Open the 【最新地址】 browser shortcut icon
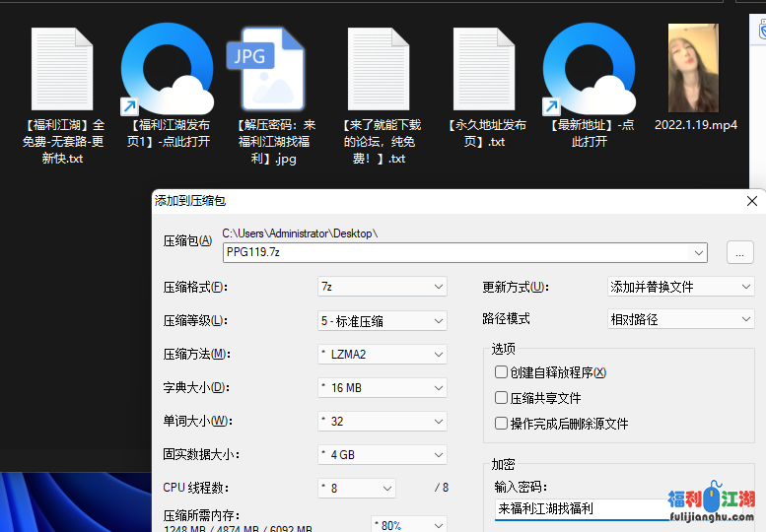The height and width of the screenshot is (532, 766). pyautogui.click(x=590, y=70)
